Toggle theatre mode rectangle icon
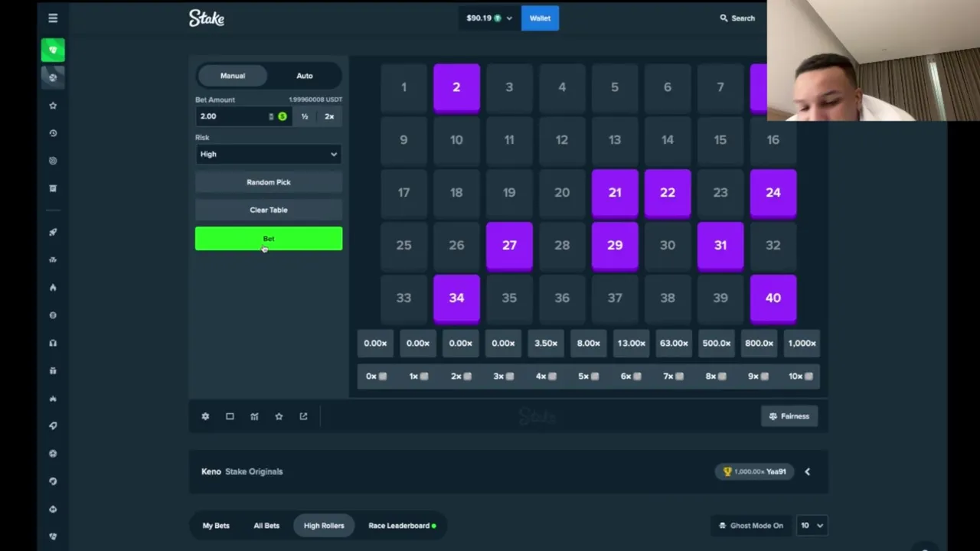The width and height of the screenshot is (980, 551). [230, 416]
